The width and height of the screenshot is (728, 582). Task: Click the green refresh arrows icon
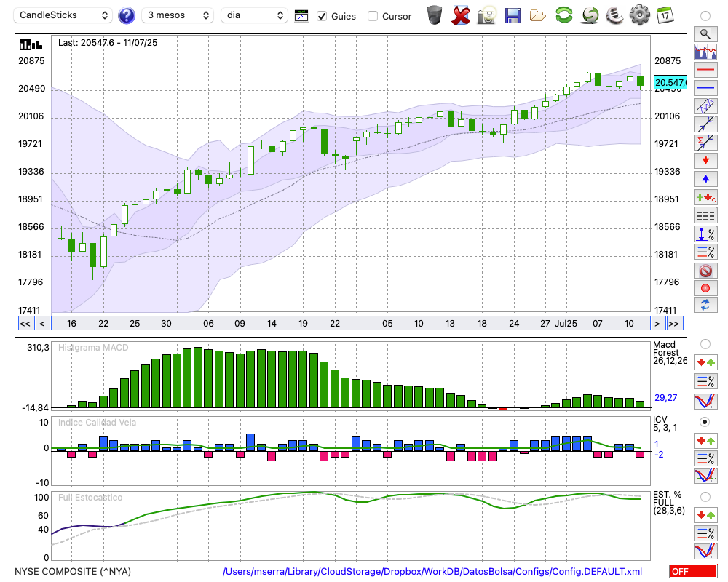563,15
